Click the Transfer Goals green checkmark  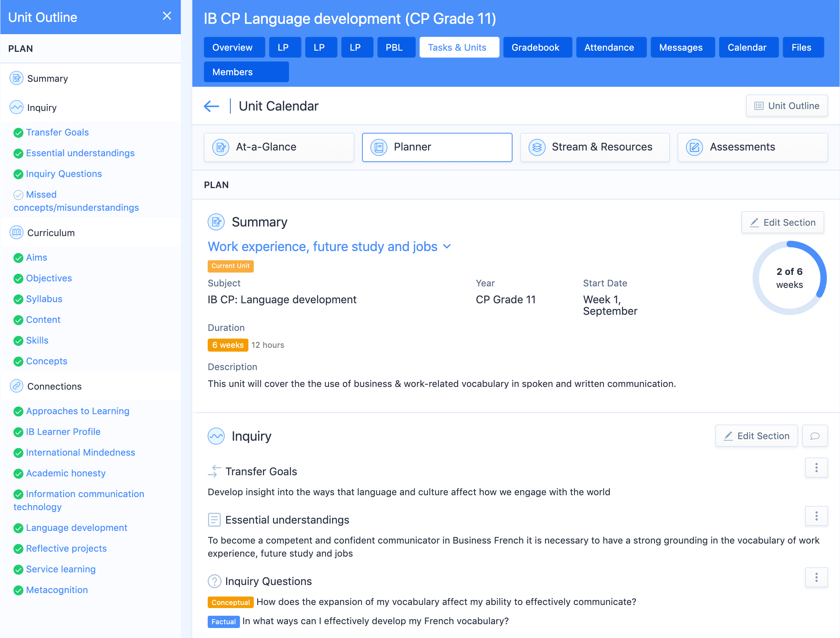tap(18, 133)
